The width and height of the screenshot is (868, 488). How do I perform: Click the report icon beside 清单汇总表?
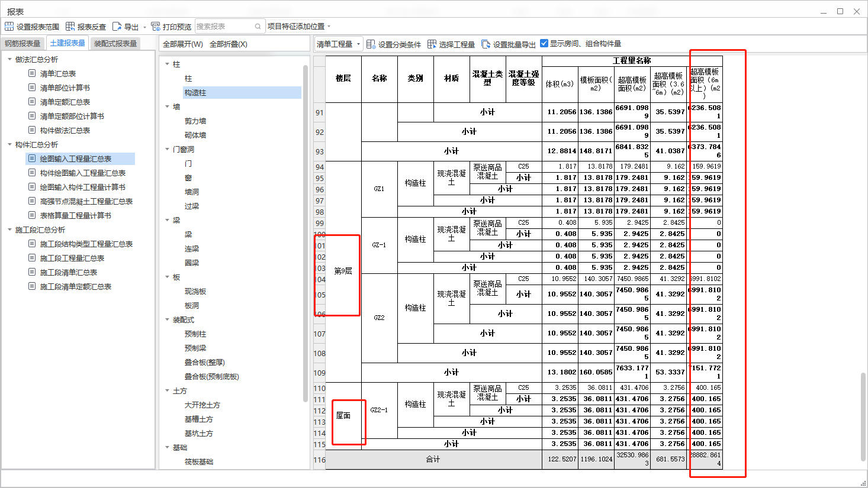(32, 73)
